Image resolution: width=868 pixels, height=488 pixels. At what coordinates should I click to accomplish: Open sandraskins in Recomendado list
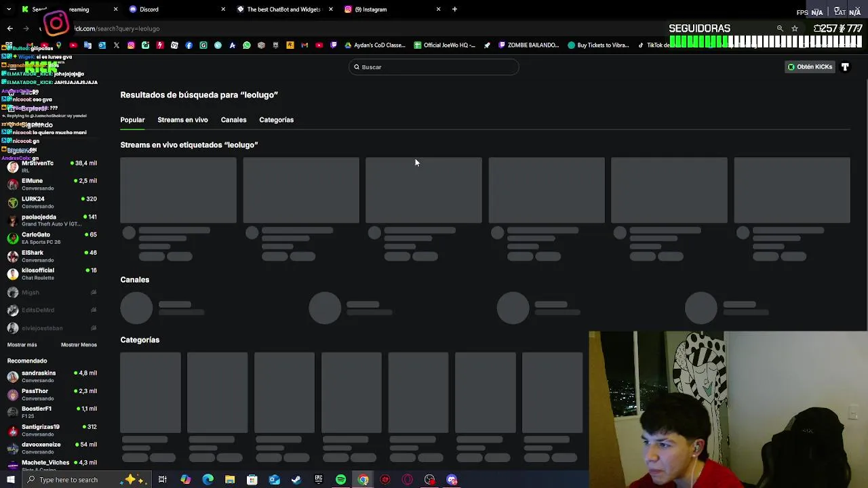click(x=52, y=377)
